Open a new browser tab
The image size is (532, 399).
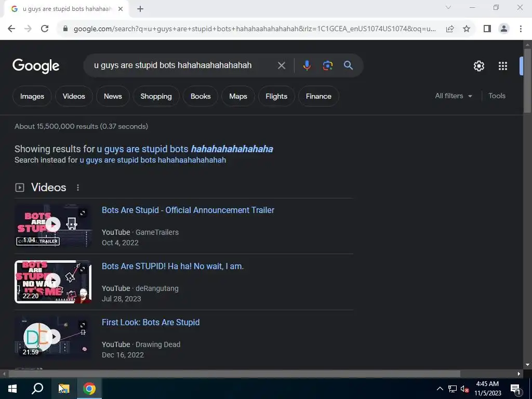click(x=140, y=9)
